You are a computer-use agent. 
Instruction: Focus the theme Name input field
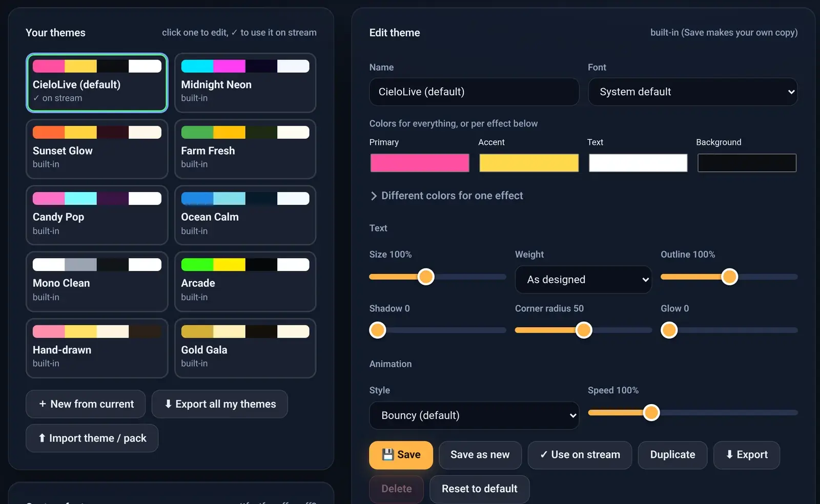click(x=474, y=92)
